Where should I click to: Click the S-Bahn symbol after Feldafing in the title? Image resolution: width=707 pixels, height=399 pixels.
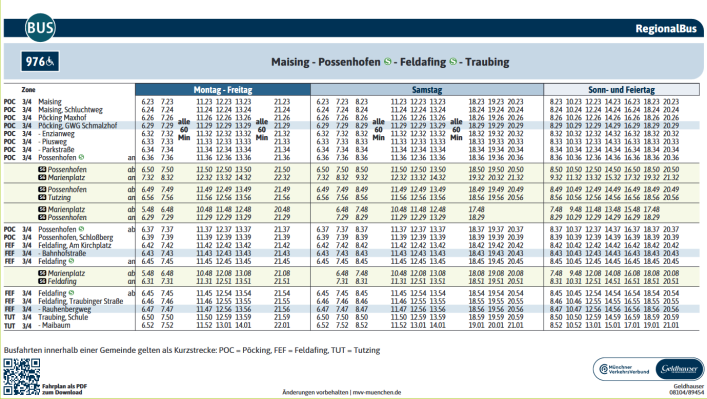point(453,62)
